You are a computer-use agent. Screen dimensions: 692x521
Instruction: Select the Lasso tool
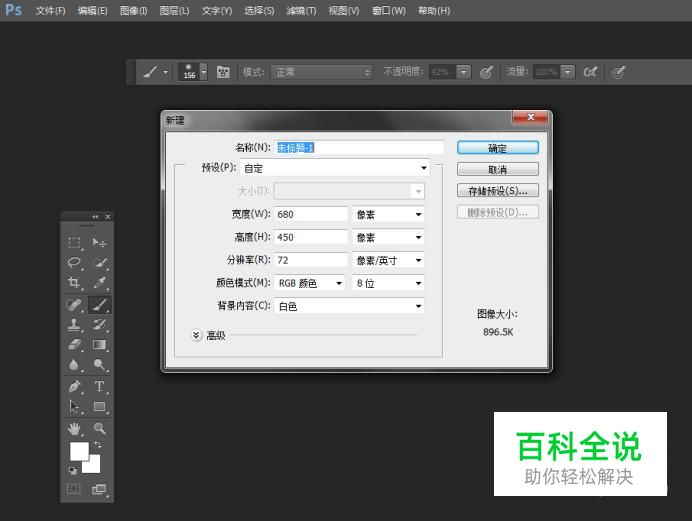(74, 263)
